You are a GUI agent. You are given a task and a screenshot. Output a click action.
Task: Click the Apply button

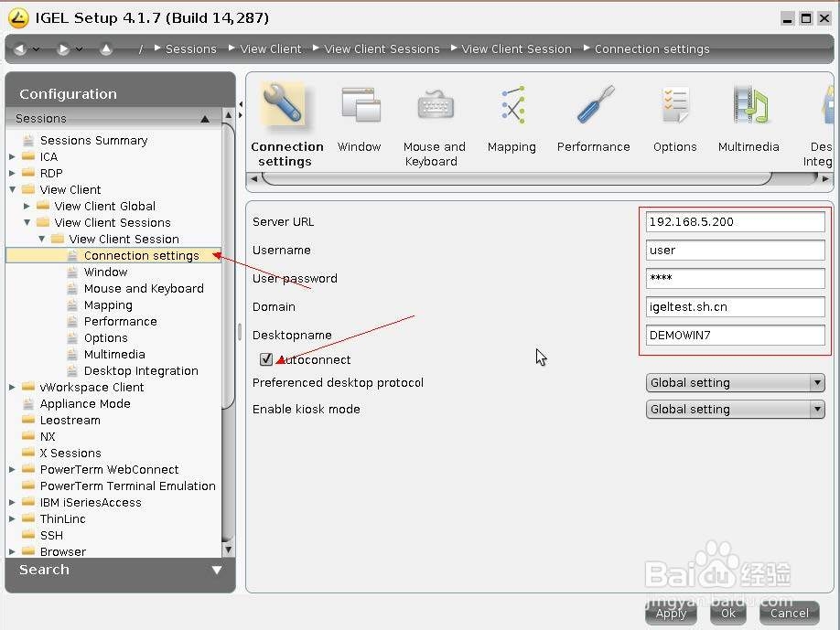(671, 613)
